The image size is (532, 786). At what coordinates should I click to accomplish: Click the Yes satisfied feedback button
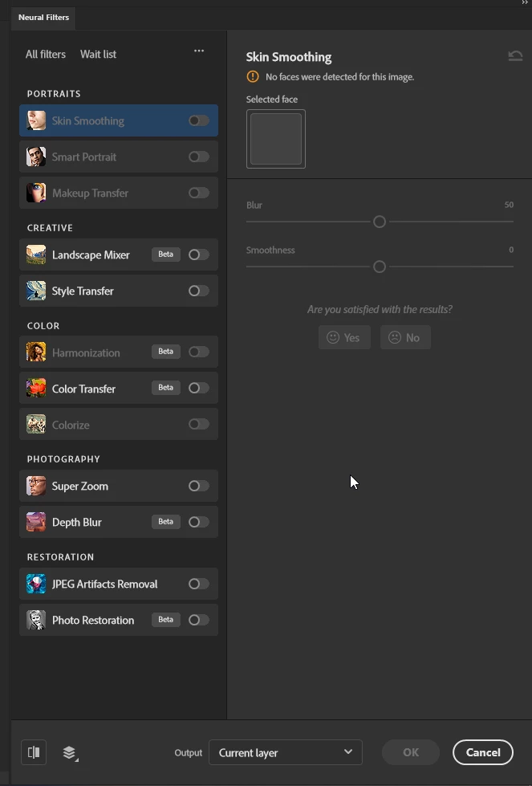tap(344, 337)
